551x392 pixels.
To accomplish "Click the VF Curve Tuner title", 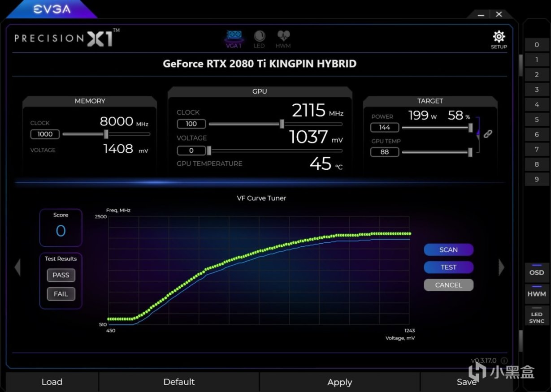I will pyautogui.click(x=261, y=198).
